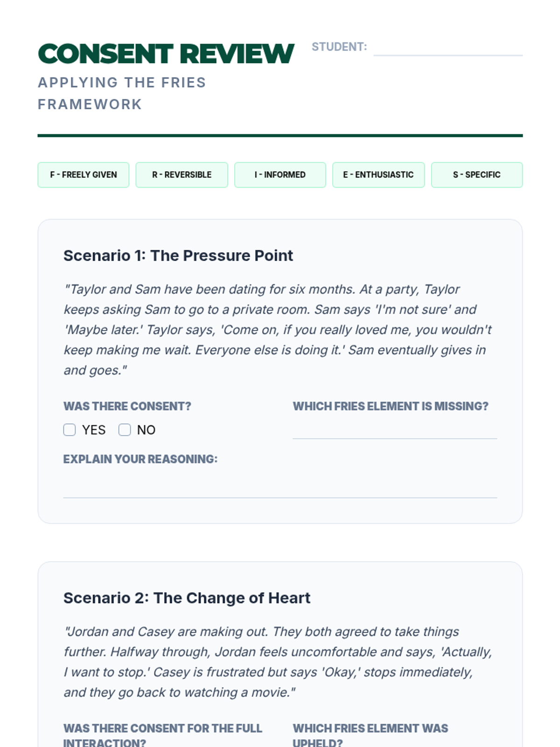Click the Jordan and Casey scenario paragraph

[278, 662]
